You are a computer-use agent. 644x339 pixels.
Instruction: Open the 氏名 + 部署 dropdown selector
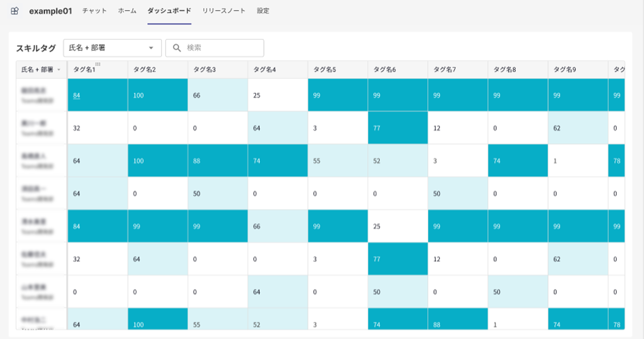(x=112, y=48)
